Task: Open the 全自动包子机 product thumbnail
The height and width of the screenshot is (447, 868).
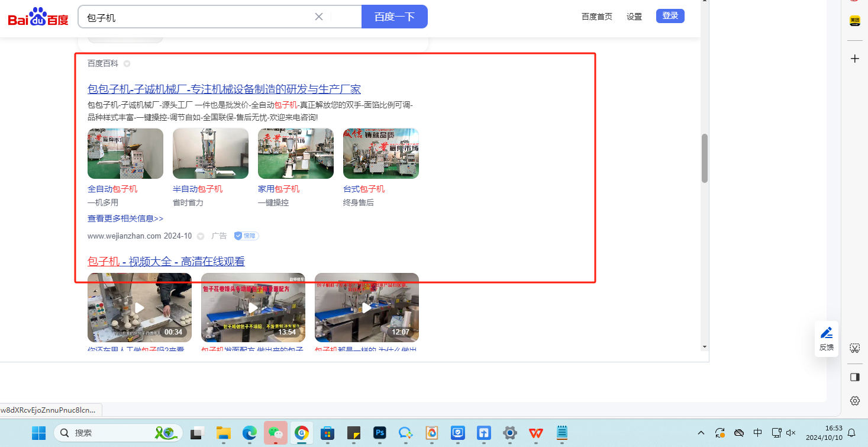Action: point(125,153)
